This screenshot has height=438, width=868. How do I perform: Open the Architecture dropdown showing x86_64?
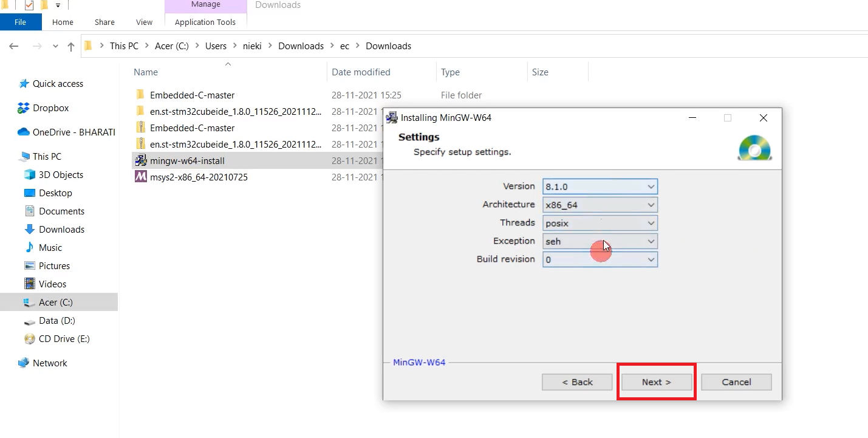point(600,205)
